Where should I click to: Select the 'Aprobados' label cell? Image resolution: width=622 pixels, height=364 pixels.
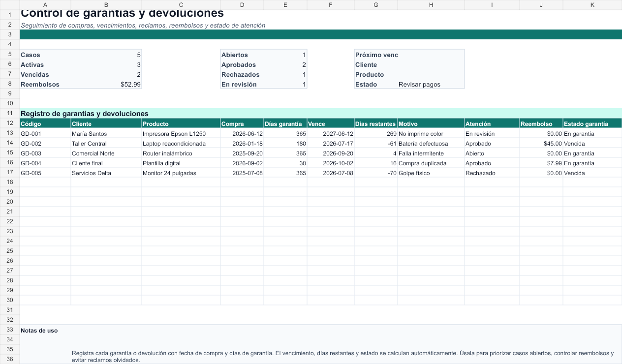pos(242,64)
